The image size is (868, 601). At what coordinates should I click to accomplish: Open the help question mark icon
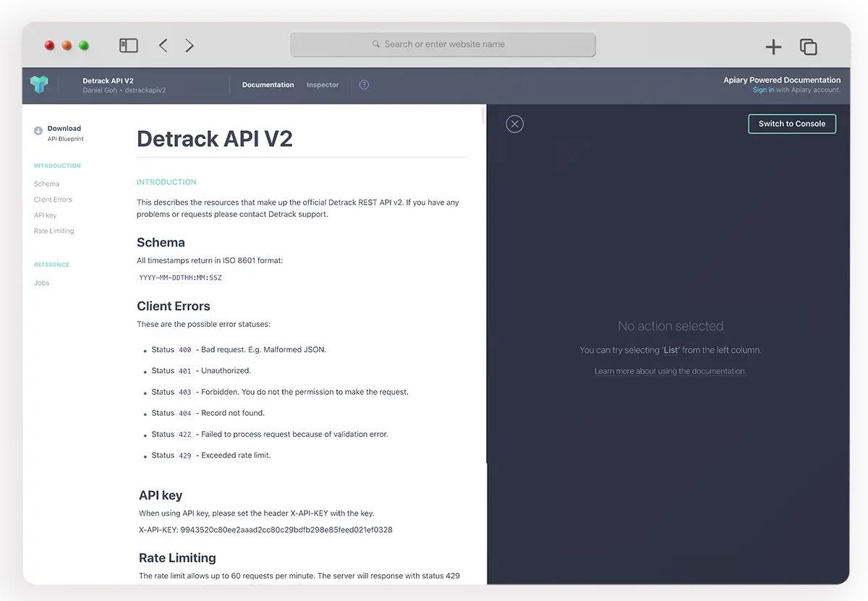tap(364, 85)
